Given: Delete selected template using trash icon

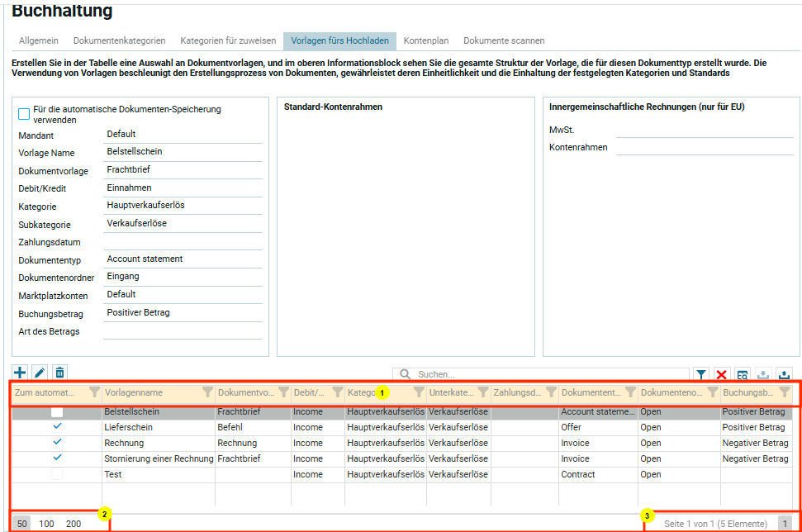Looking at the screenshot, I should (x=59, y=373).
